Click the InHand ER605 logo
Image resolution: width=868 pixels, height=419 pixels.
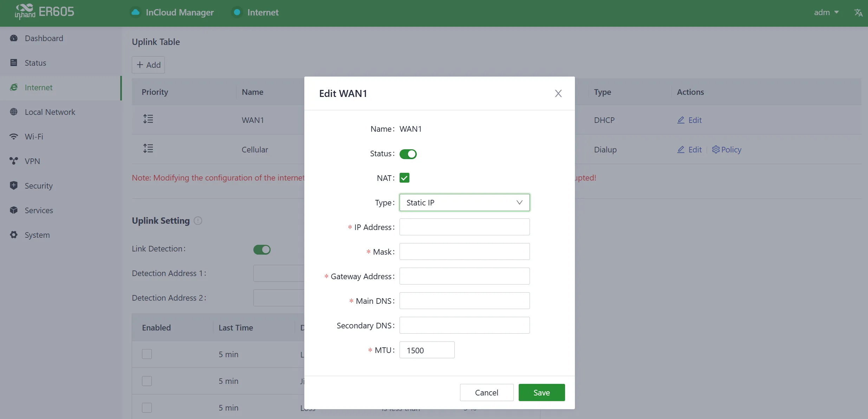click(x=44, y=12)
